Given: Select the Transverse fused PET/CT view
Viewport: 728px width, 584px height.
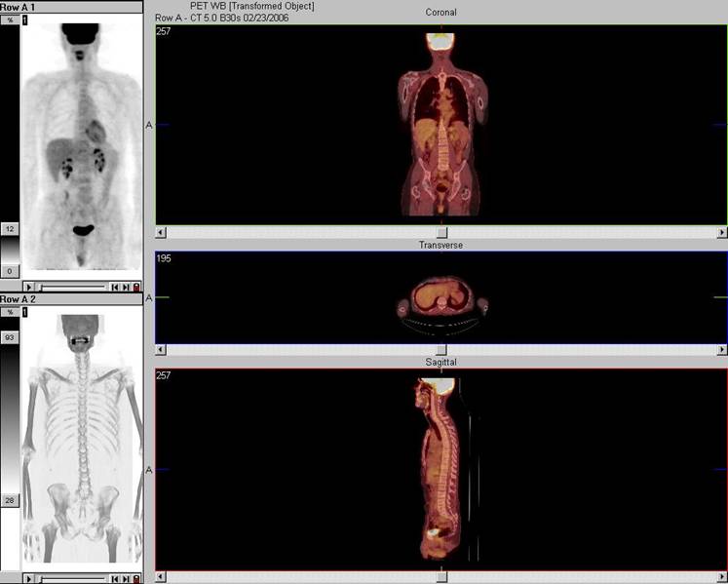Looking at the screenshot, I should pos(441,297).
